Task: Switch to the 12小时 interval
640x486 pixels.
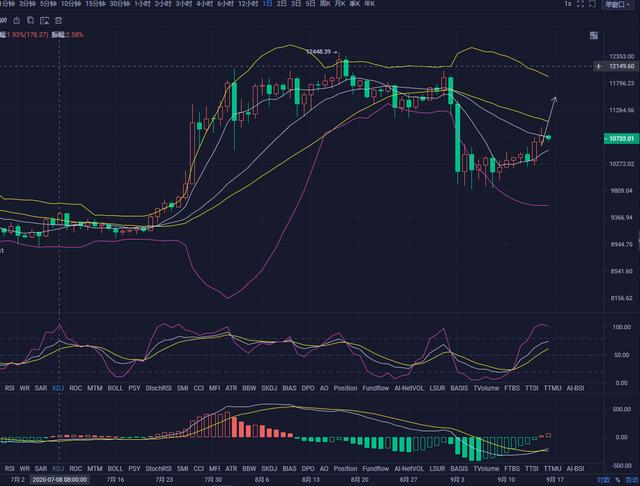Action: click(248, 4)
